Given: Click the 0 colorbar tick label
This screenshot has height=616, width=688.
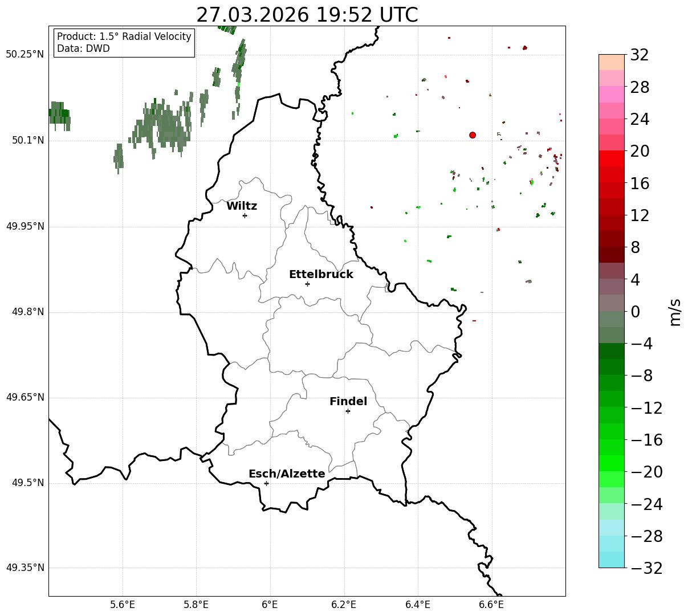Looking at the screenshot, I should pyautogui.click(x=634, y=312).
